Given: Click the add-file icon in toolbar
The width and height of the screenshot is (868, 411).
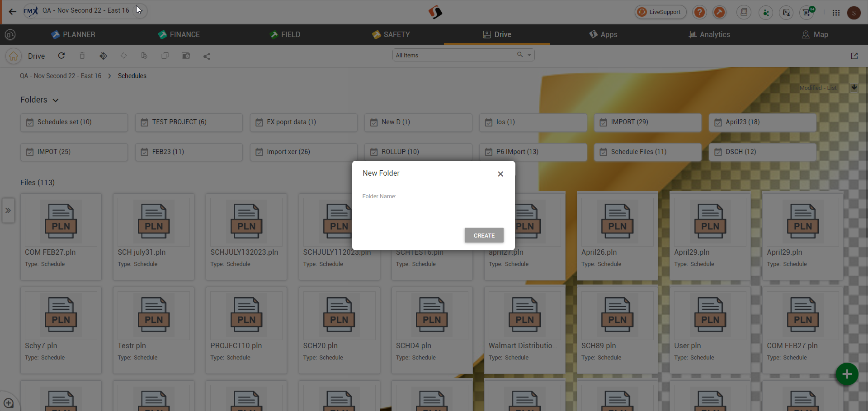Looking at the screenshot, I should tap(144, 56).
